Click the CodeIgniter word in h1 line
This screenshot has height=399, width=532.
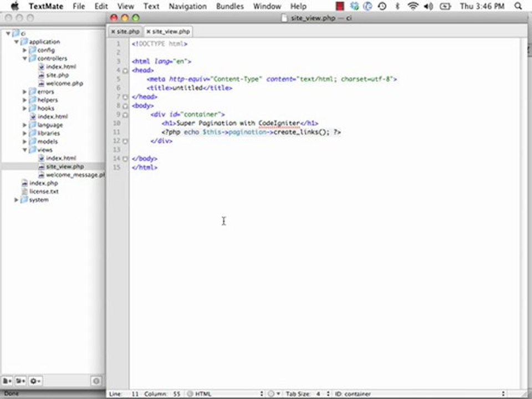pos(279,123)
